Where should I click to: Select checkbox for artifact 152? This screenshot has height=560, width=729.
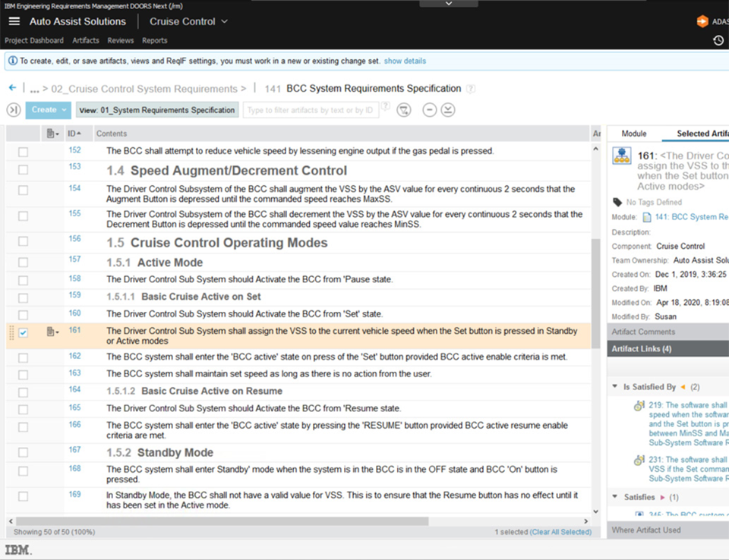coord(23,152)
